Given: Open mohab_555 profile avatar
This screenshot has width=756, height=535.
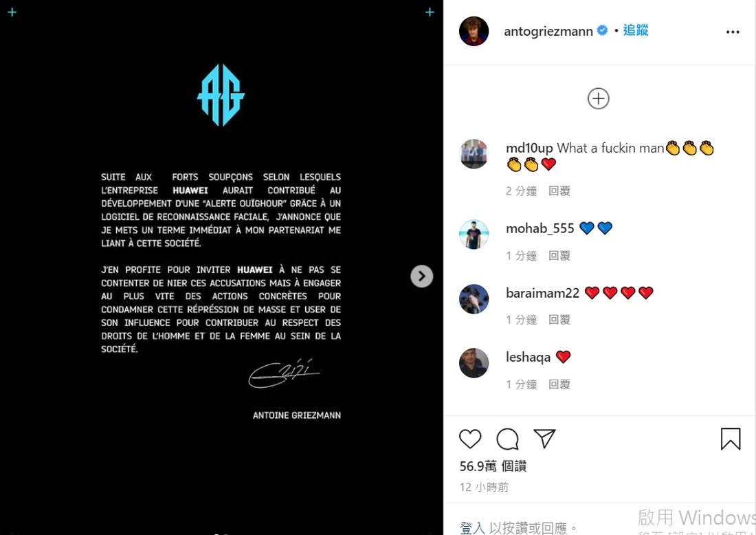Looking at the screenshot, I should click(474, 234).
